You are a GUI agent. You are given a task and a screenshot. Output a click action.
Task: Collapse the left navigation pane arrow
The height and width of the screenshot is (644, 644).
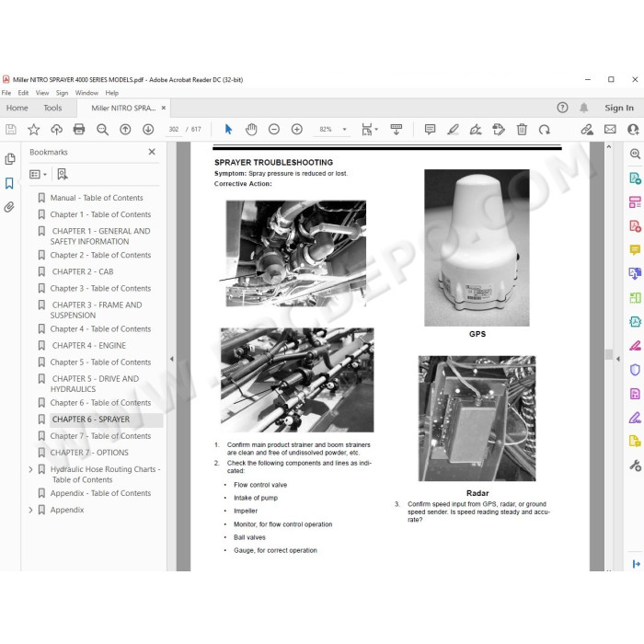[172, 359]
